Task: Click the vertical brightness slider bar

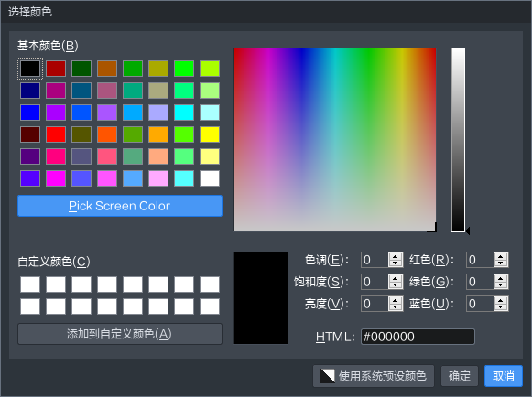Action: pyautogui.click(x=459, y=140)
